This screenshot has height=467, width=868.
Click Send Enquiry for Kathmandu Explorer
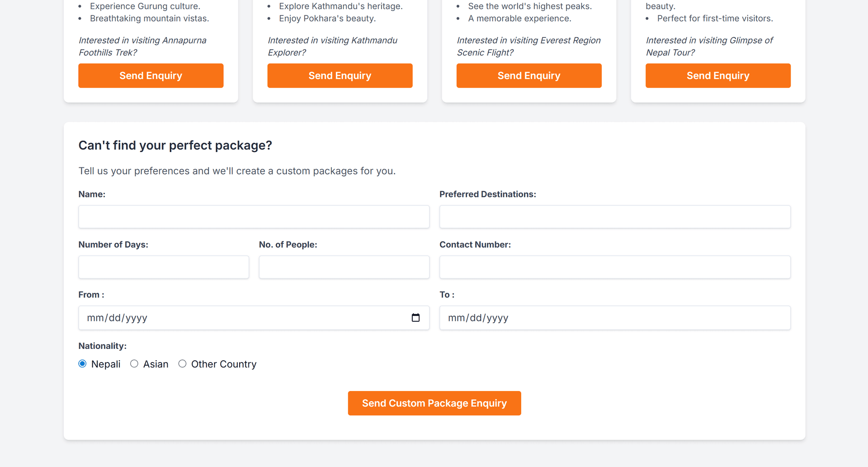(340, 76)
